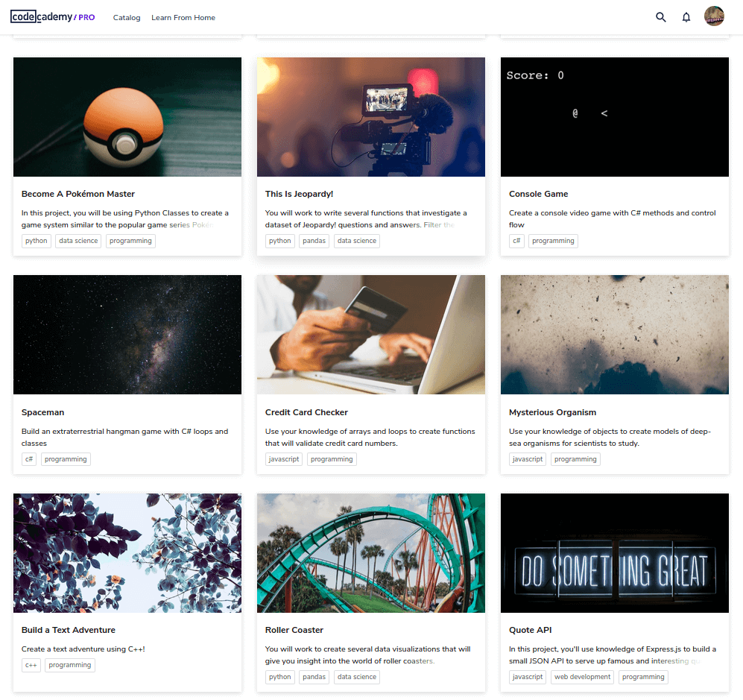Select data science tag on Jeopardy card
This screenshot has height=700, width=743.
click(x=357, y=241)
